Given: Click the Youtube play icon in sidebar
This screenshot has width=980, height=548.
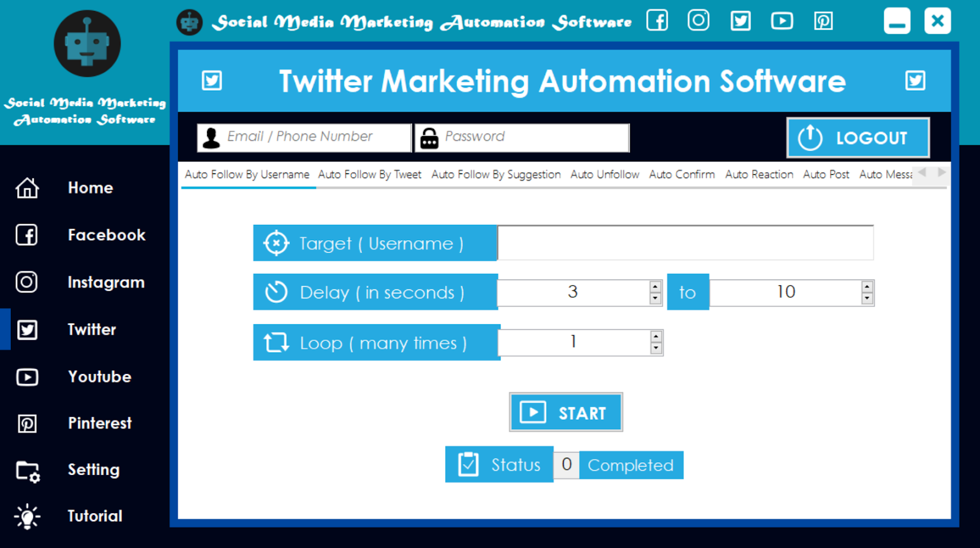Looking at the screenshot, I should 27,376.
